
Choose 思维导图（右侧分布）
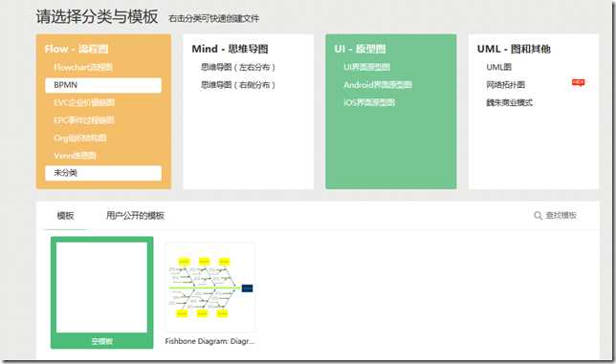coord(238,85)
